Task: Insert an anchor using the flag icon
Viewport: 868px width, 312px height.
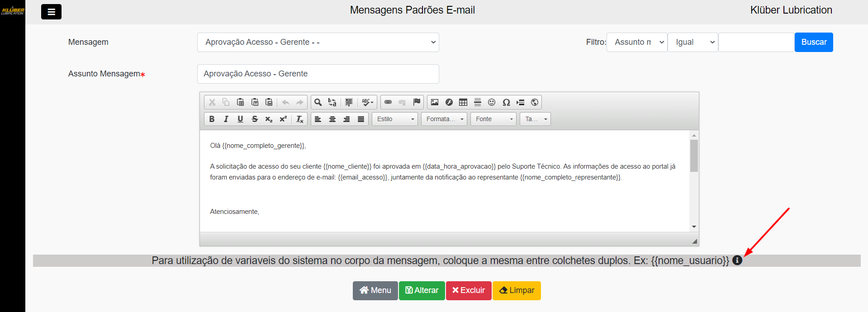Action: (417, 102)
